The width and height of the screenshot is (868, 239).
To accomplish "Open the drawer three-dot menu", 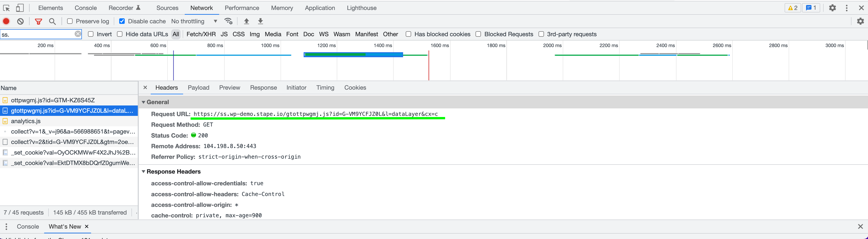I will (6, 227).
